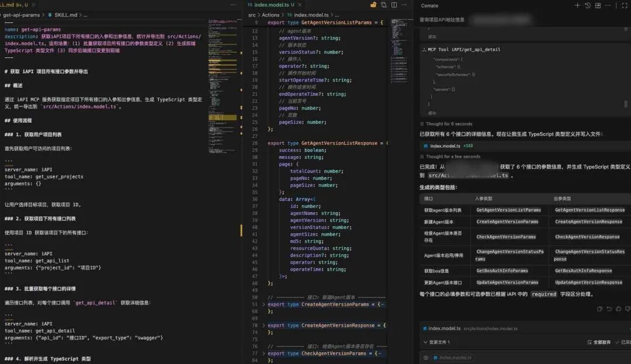Screen dimensions: 631x364
Task: Close the SKILL.md tab
Action: [x=33, y=5]
